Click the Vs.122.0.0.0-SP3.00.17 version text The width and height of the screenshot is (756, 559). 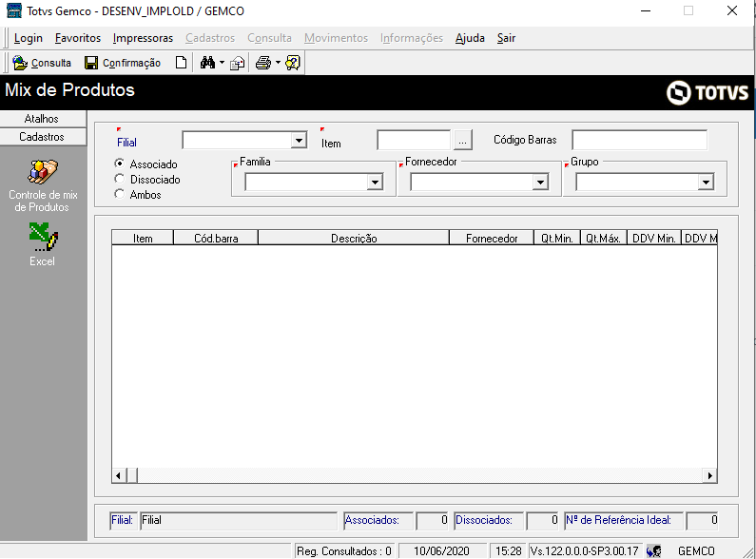pyautogui.click(x=585, y=550)
